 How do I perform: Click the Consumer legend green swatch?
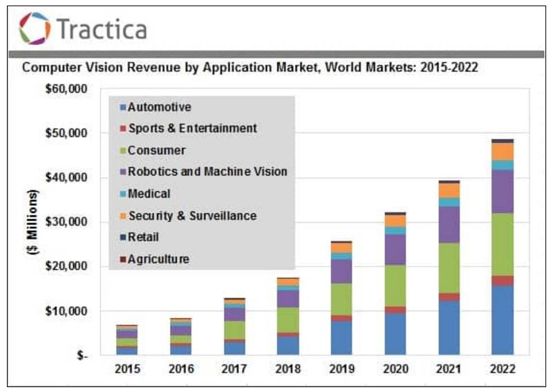[x=122, y=151]
